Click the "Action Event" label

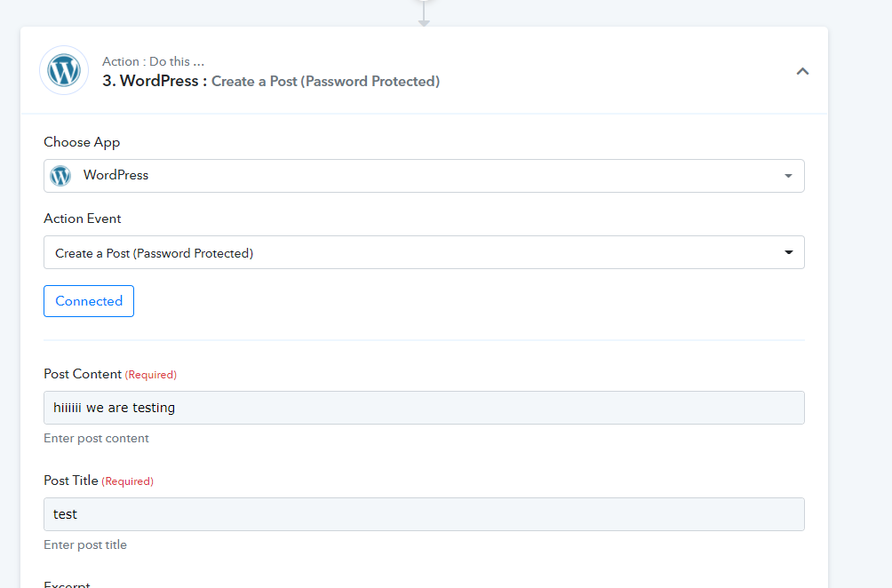click(x=83, y=219)
